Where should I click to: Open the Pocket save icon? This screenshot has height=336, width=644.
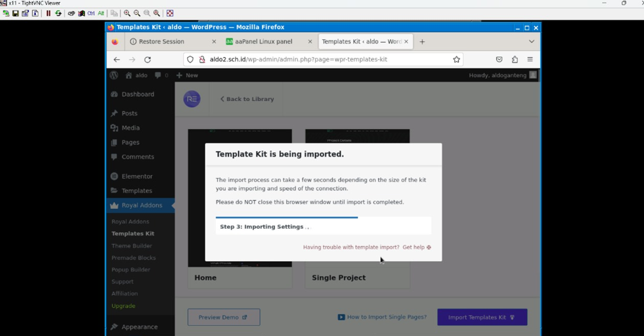[x=499, y=60]
